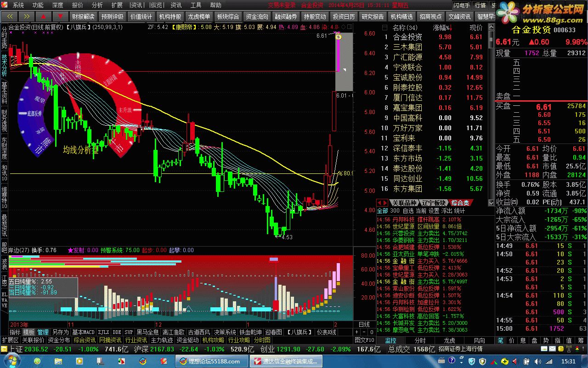588x368 pixels.
Task: Open the 资金分布 bottom tab
Action: point(59,340)
